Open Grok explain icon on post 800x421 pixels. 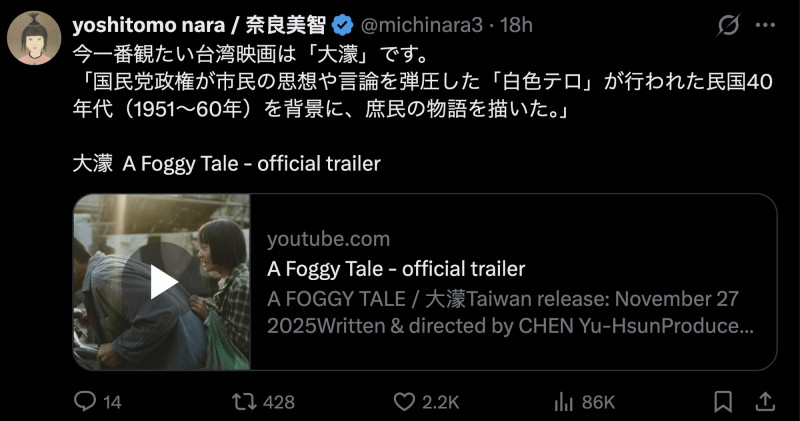[x=728, y=22]
